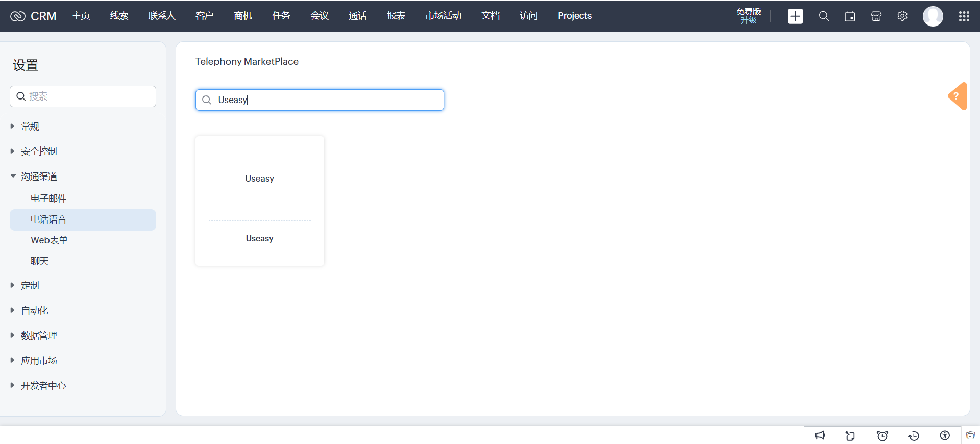
Task: Click search icon in settings sidebar
Action: (21, 96)
